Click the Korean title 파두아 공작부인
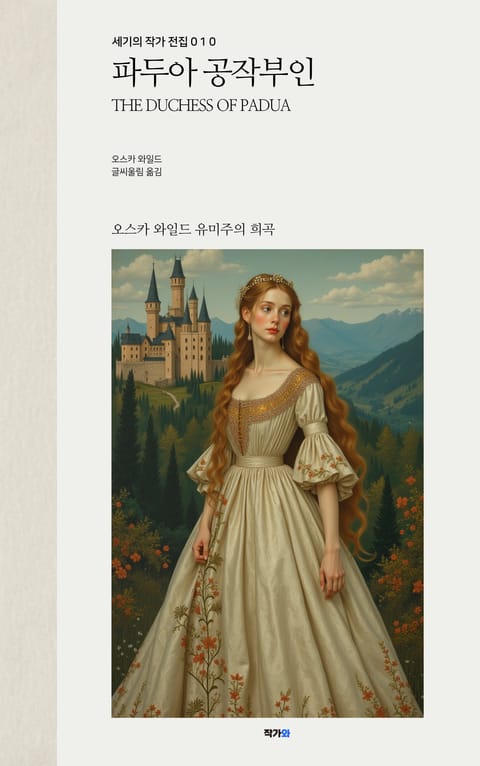 tap(213, 74)
